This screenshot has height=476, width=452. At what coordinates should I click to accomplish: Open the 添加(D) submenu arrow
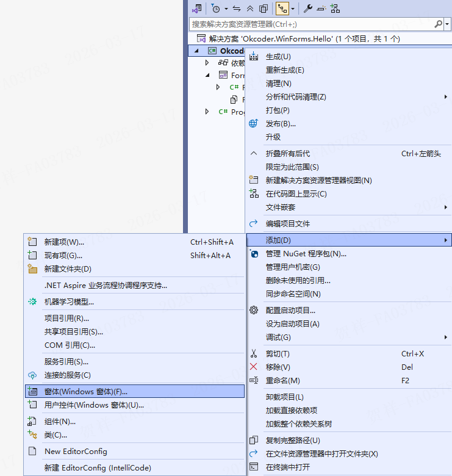point(446,240)
